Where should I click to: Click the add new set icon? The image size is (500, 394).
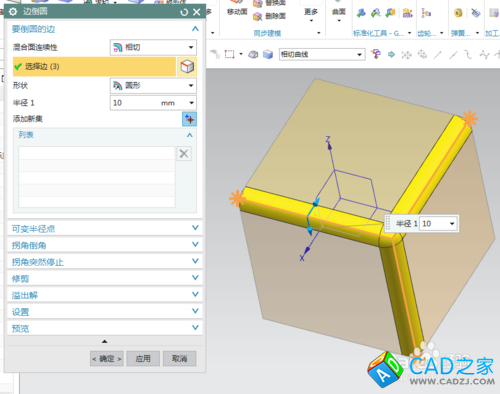pos(189,119)
